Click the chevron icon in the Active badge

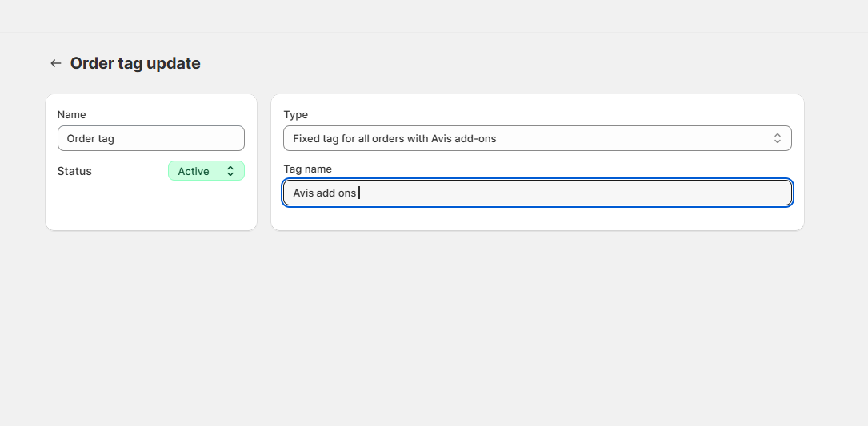point(230,171)
